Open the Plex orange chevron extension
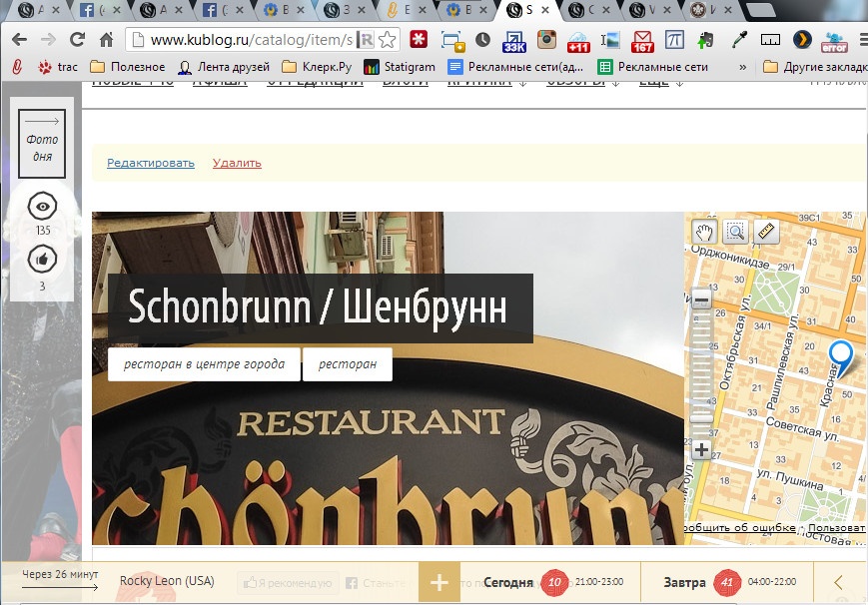Screen dimensions: 868x605 [802, 39]
